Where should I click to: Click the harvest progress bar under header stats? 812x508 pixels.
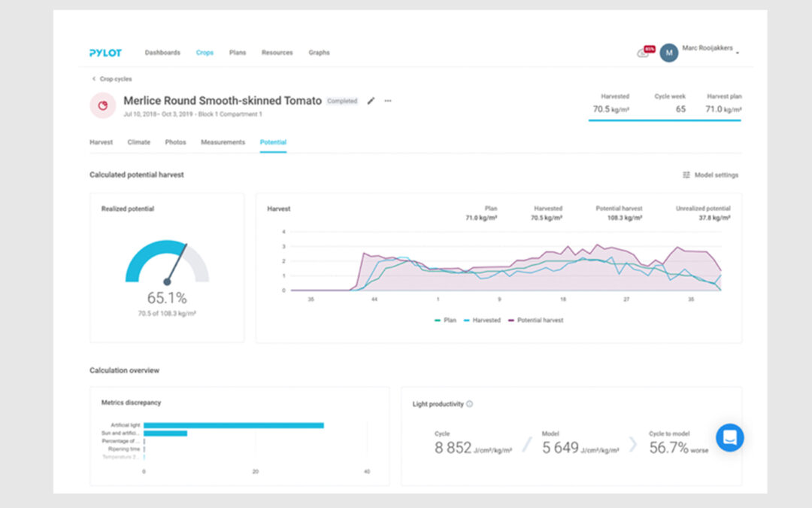[665, 120]
